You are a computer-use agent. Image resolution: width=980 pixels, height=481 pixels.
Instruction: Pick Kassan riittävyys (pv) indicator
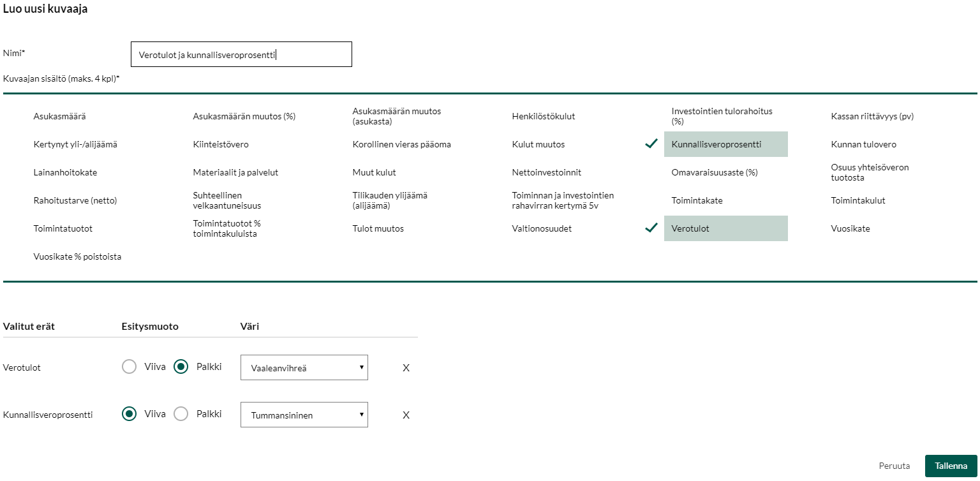click(868, 116)
